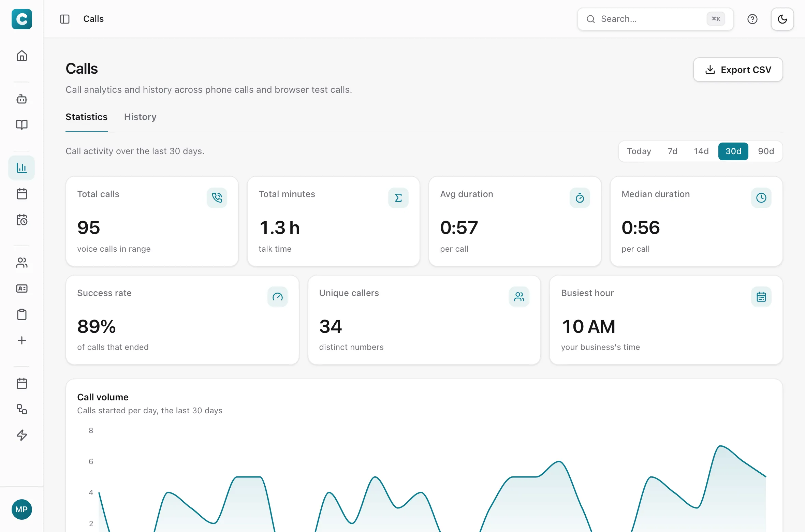
Task: Click the teal C app logo
Action: (x=22, y=19)
